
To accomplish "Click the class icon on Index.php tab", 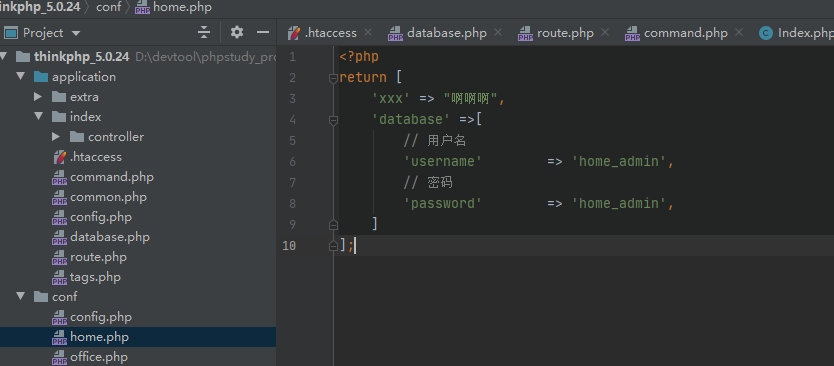I will pyautogui.click(x=765, y=33).
